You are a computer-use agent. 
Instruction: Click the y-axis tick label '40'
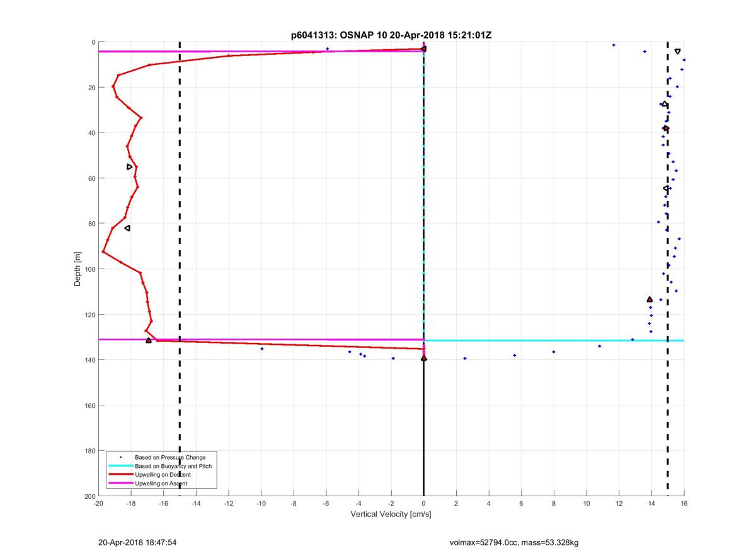91,133
